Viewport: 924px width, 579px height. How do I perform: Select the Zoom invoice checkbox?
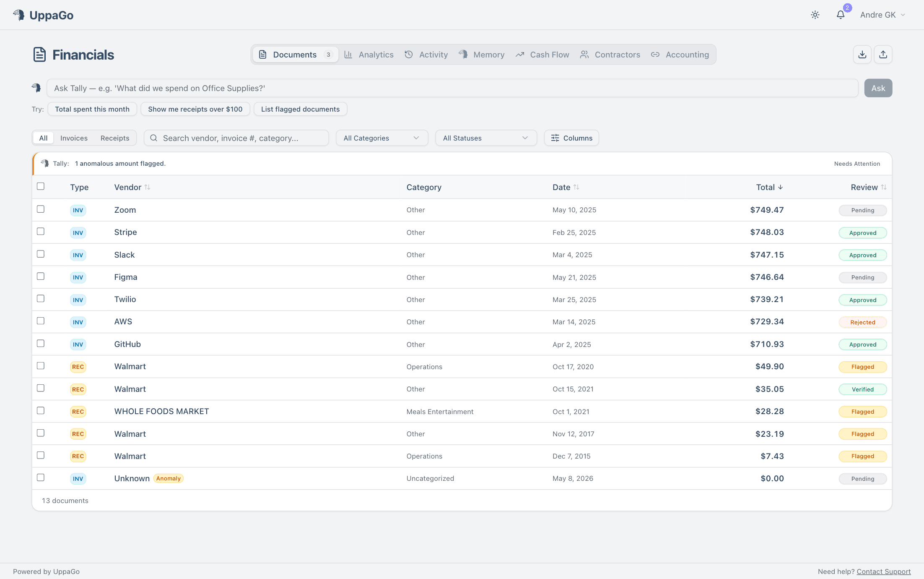click(41, 209)
